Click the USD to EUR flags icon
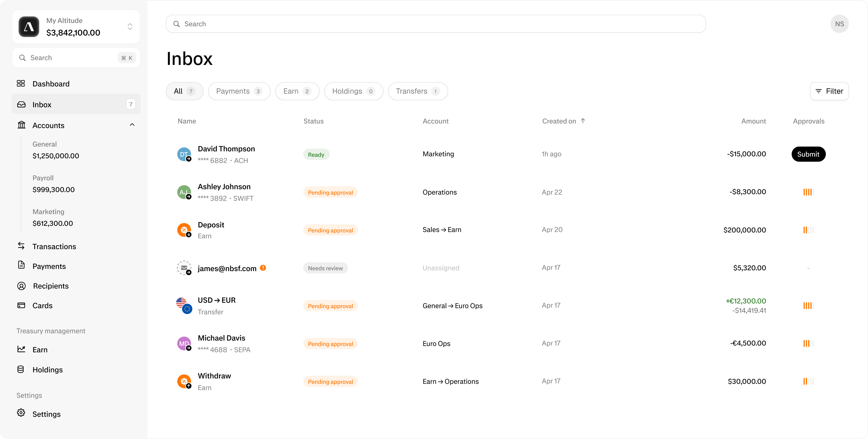The height and width of the screenshot is (439, 868). (184, 306)
